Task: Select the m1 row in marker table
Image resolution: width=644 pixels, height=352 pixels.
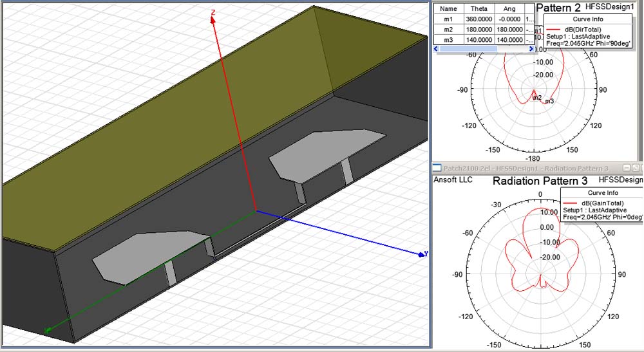Action: point(448,19)
